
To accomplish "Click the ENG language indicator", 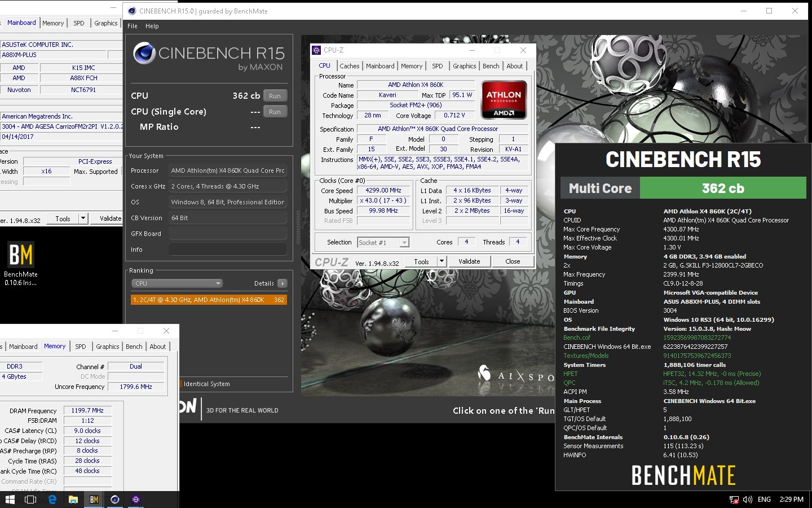I will click(764, 500).
